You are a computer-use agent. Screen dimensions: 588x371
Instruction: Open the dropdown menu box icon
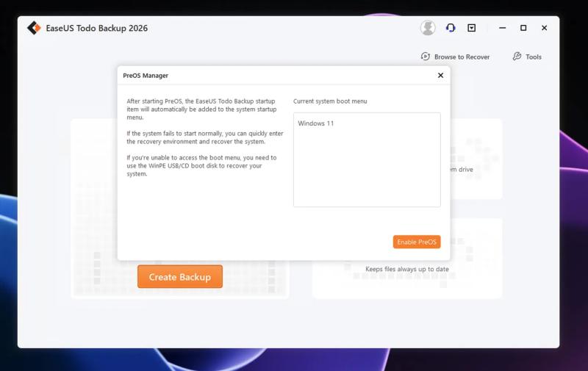(x=471, y=28)
